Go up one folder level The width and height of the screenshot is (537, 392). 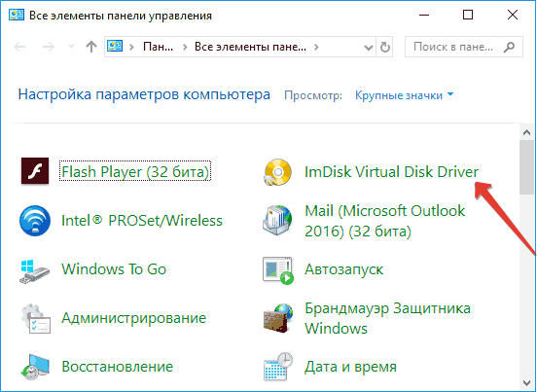tap(91, 47)
